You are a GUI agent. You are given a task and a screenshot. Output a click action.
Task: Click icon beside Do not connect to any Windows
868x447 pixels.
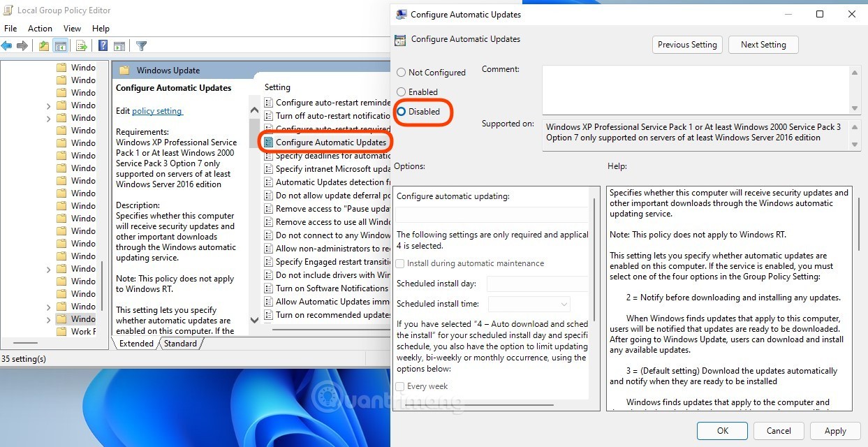269,235
